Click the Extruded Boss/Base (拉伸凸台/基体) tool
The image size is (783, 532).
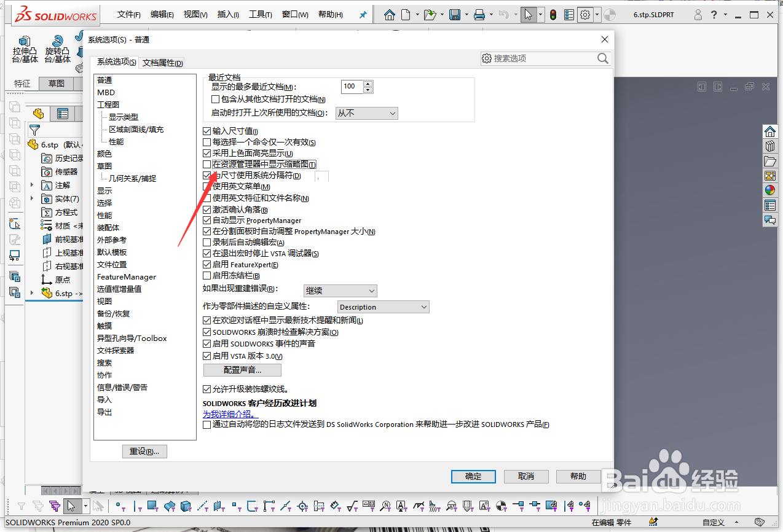(x=25, y=50)
